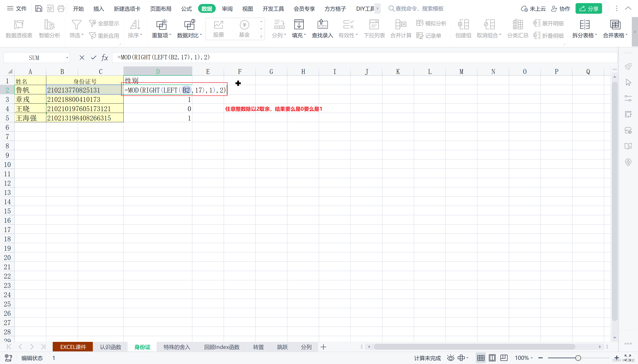Switch to the 开始 ribbon tab
The height and width of the screenshot is (364, 638).
click(x=78, y=9)
